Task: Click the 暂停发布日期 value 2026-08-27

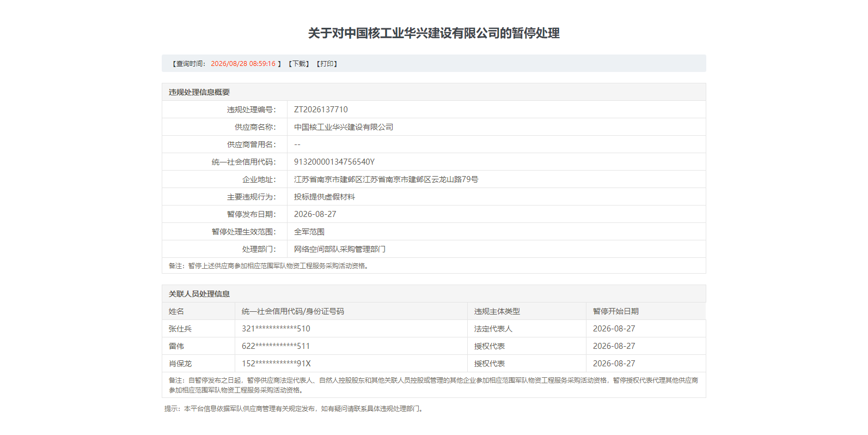Action: [x=315, y=214]
